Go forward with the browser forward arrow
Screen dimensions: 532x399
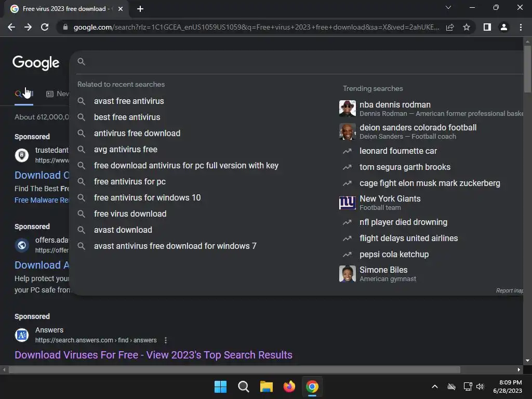click(28, 27)
